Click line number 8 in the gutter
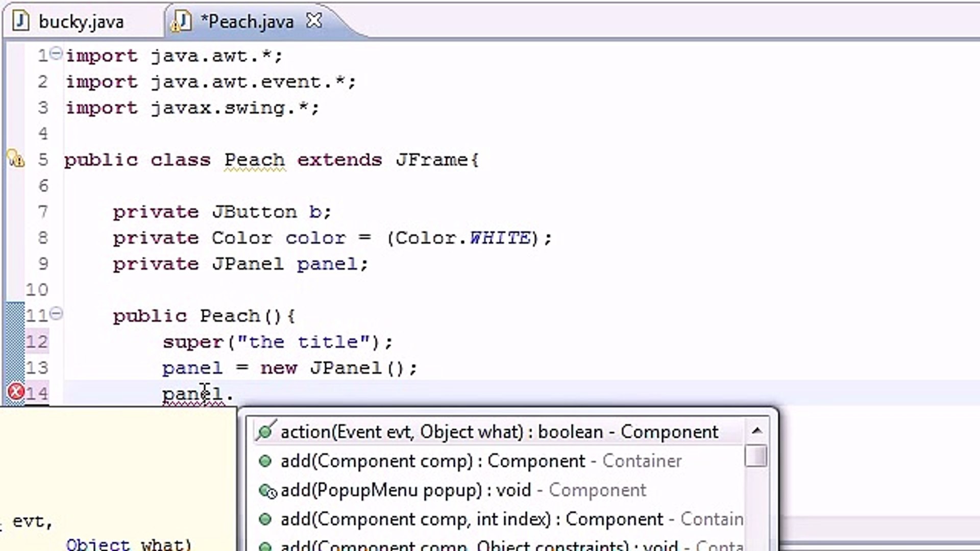 43,238
